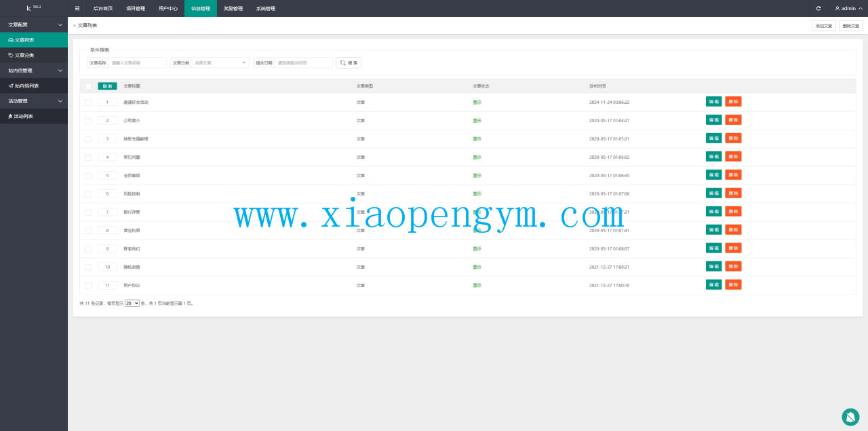Tick the checkbox for row 1 邀请好友活动
Image resolution: width=868 pixels, height=431 pixels.
click(x=88, y=102)
